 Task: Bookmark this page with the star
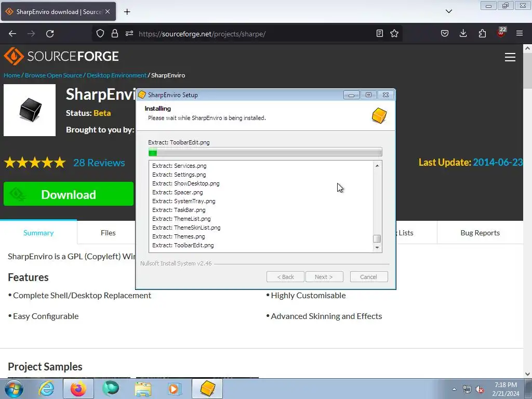[394, 33]
